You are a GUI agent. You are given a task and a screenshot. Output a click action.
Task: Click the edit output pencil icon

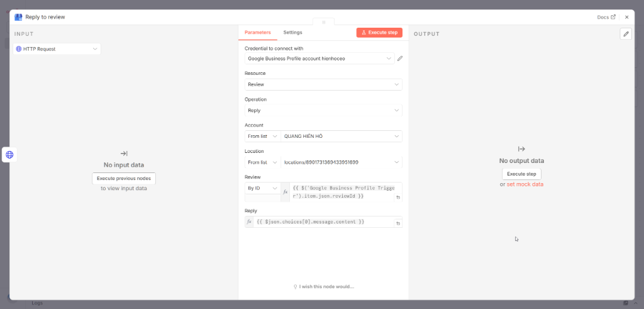point(626,34)
